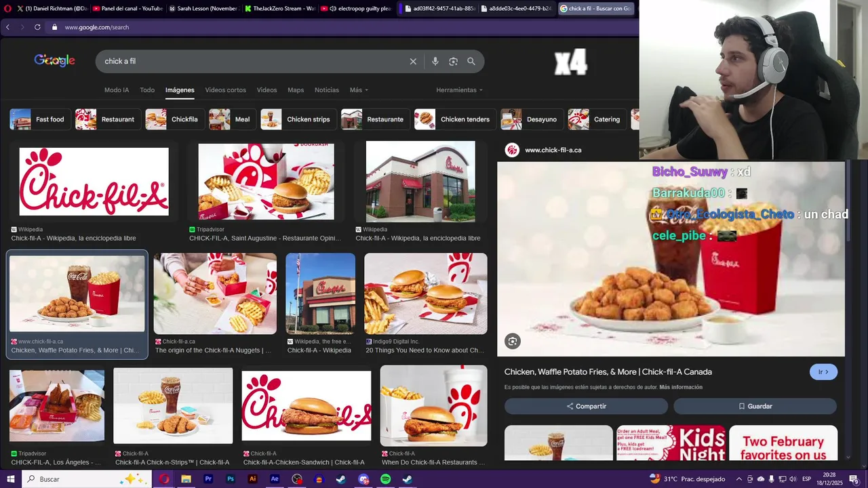868x488 pixels.
Task: Click the Lens icon on the preview image
Action: point(513,342)
